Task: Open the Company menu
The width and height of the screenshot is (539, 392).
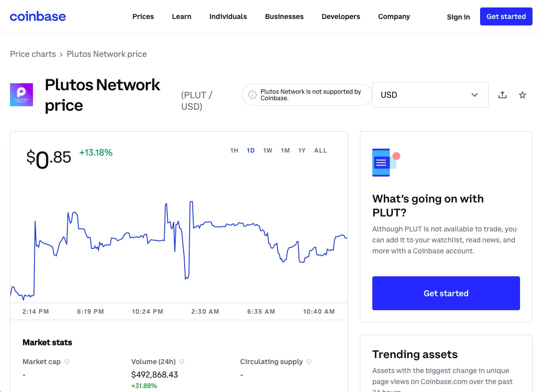Action: (394, 16)
